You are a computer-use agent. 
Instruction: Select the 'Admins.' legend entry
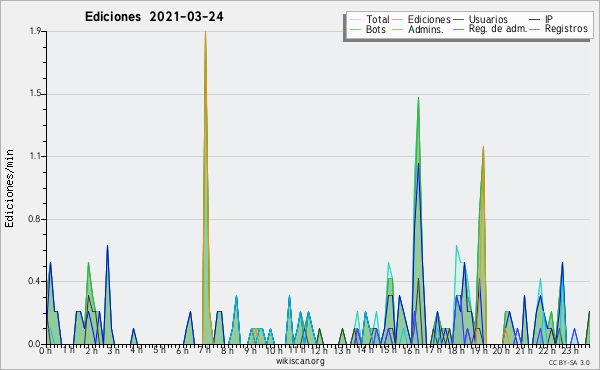click(x=426, y=29)
